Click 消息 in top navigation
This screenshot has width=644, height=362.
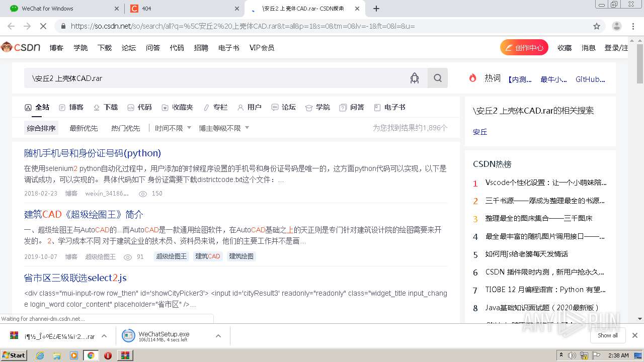coord(589,48)
